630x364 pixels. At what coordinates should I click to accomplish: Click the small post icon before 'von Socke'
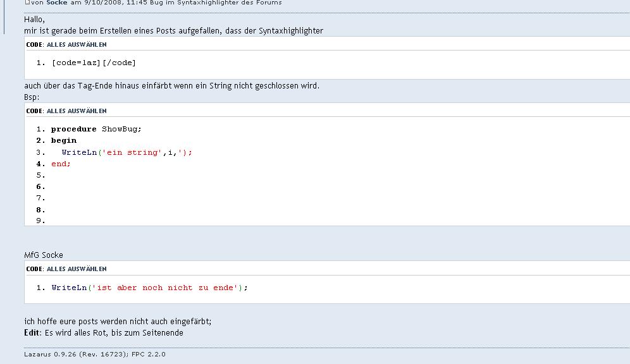[x=27, y=3]
